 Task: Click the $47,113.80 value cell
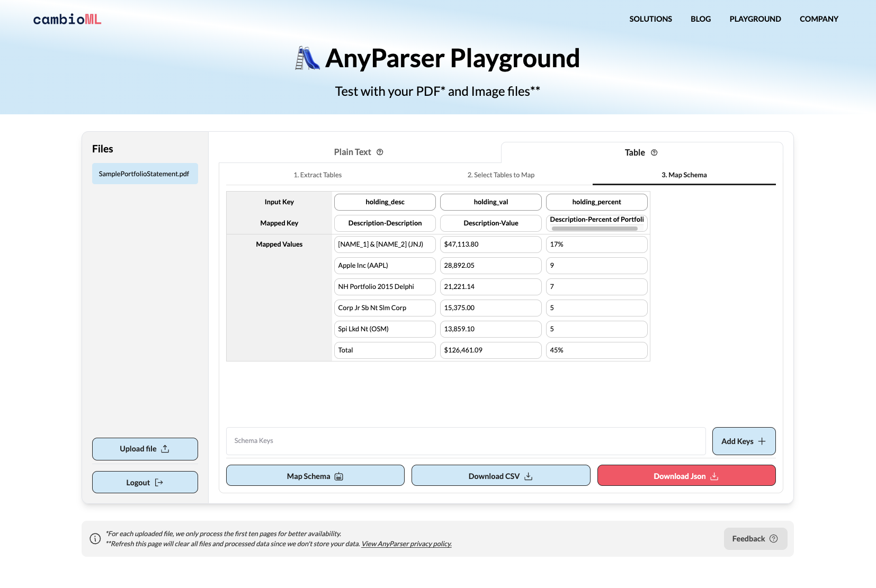pos(491,245)
